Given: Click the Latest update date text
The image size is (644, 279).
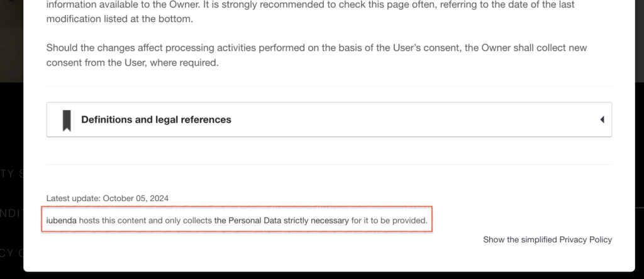Looking at the screenshot, I should 108,198.
